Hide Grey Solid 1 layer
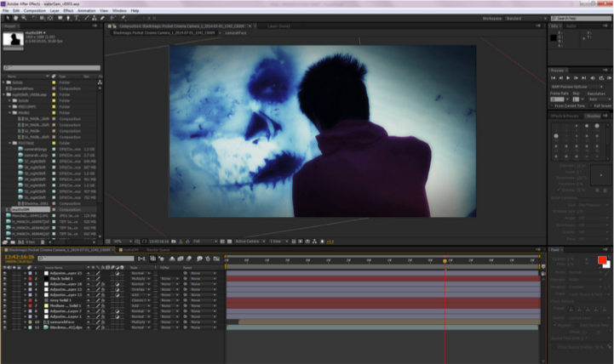This screenshot has width=614, height=364. click(x=5, y=300)
